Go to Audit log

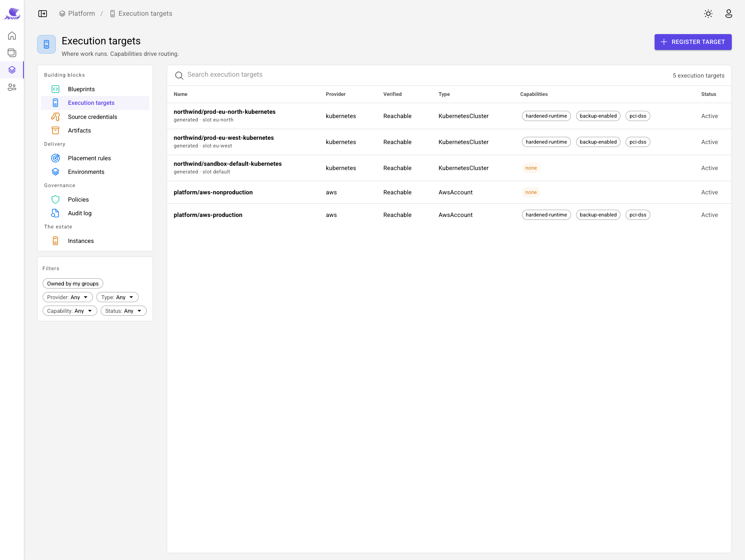pyautogui.click(x=95, y=213)
